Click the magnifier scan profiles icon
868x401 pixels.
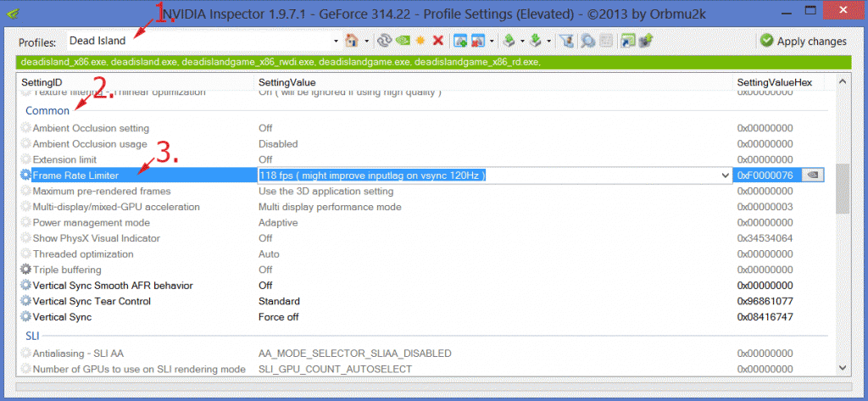click(589, 41)
